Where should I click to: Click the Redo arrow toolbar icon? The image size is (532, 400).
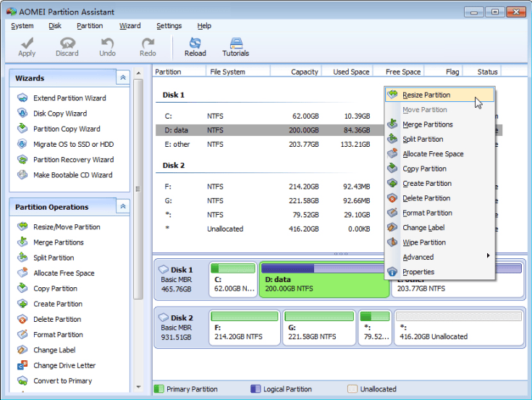click(x=148, y=43)
